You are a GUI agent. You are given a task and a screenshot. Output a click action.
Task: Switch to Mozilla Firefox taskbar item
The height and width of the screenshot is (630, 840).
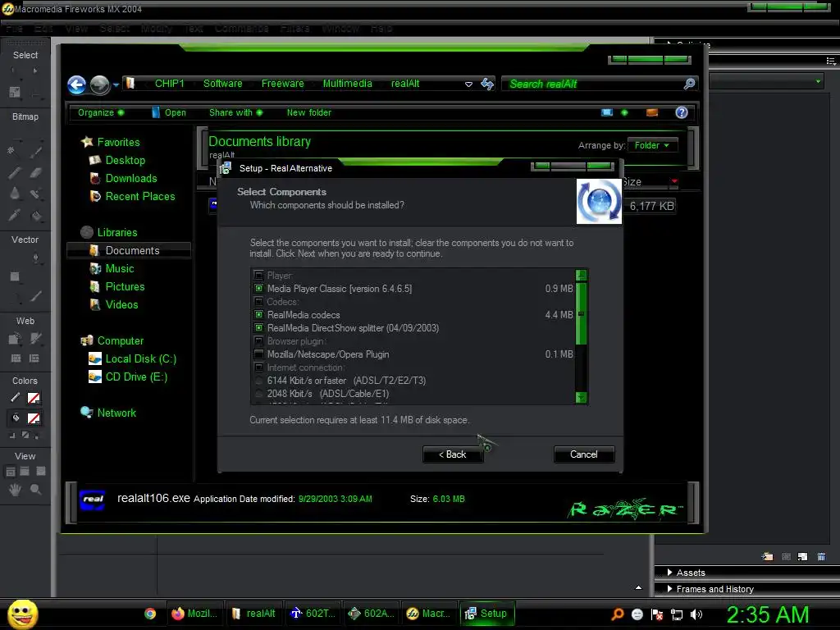point(195,614)
